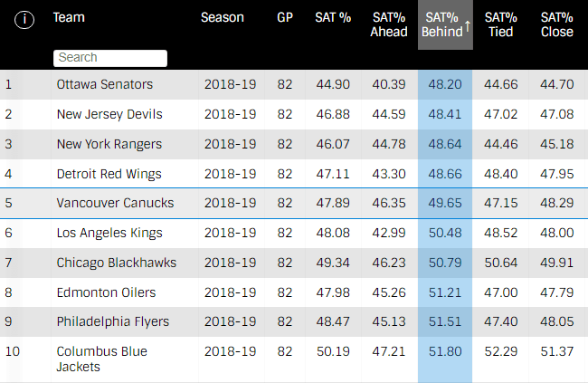Click the sort arrow on SAT% Behind
588x383 pixels.
coord(468,28)
